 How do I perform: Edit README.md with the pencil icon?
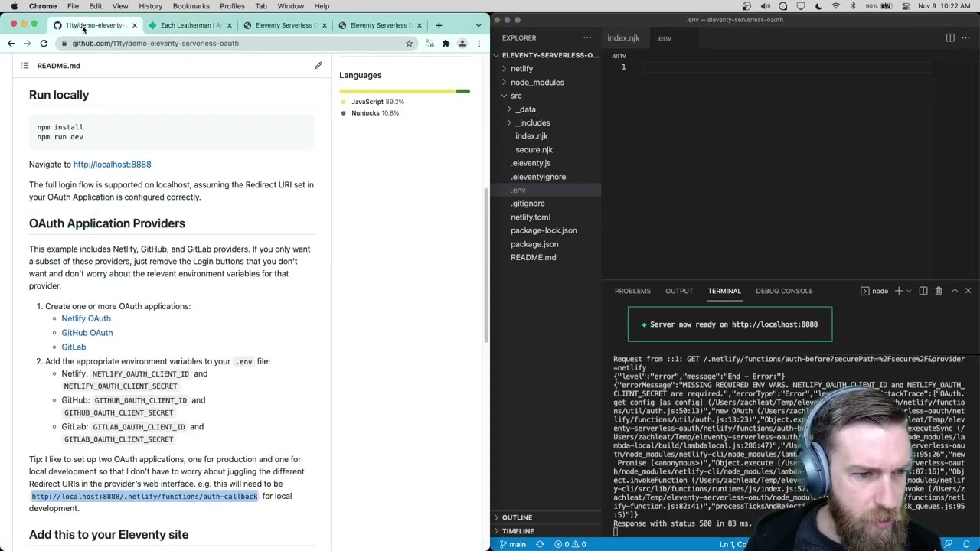tap(318, 66)
